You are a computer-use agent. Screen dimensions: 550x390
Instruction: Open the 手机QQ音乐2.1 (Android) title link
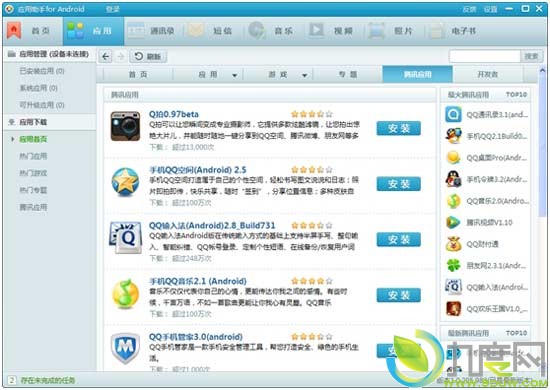[x=198, y=281]
